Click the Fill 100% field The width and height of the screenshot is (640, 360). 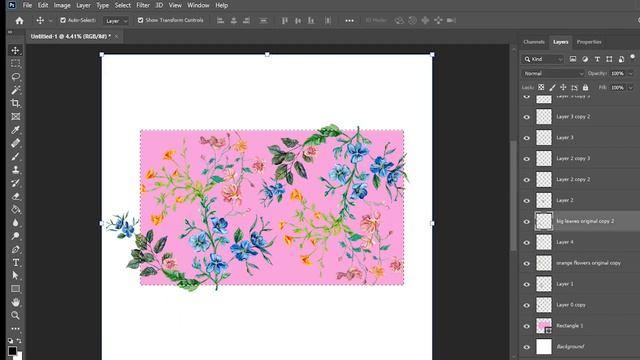coord(618,87)
